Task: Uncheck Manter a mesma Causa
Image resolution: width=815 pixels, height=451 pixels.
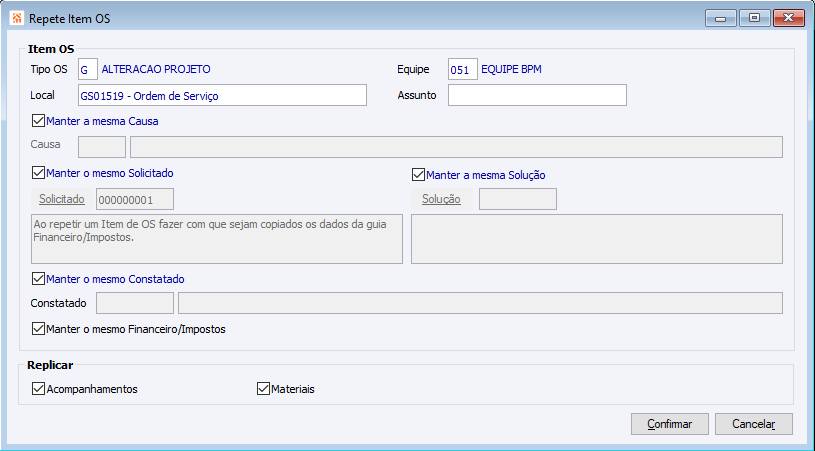Action: (x=38, y=121)
